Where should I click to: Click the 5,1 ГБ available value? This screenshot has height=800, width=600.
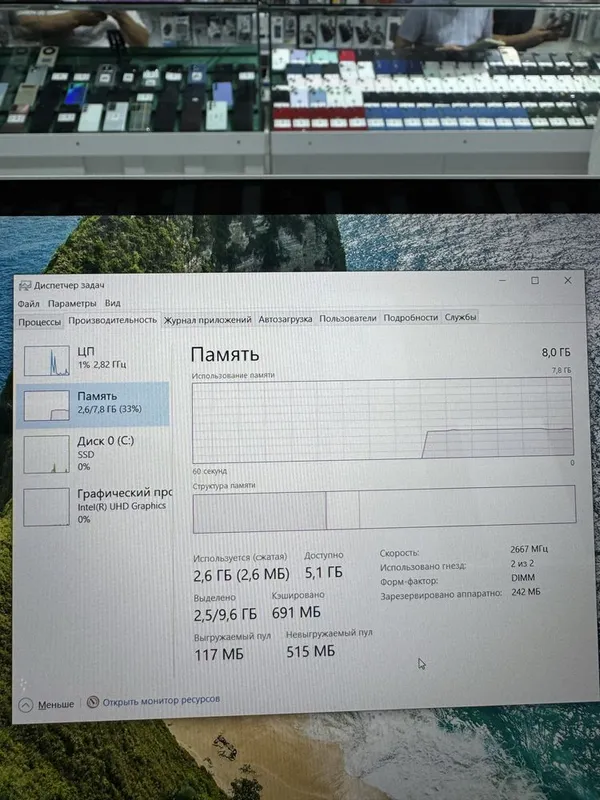coord(323,572)
